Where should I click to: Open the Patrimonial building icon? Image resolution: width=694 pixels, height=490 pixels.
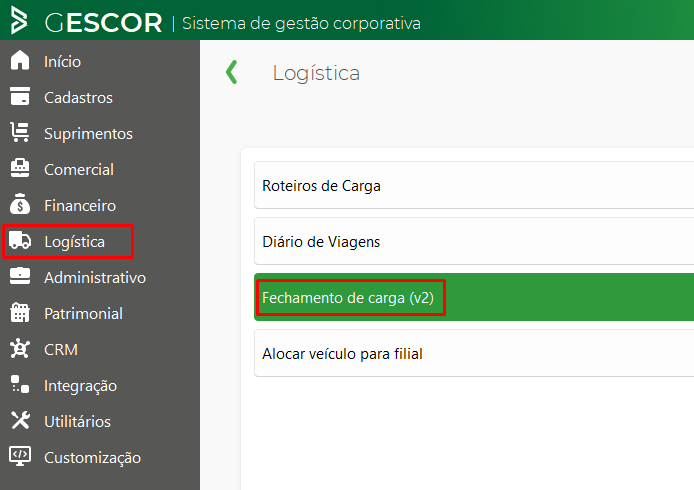20,312
